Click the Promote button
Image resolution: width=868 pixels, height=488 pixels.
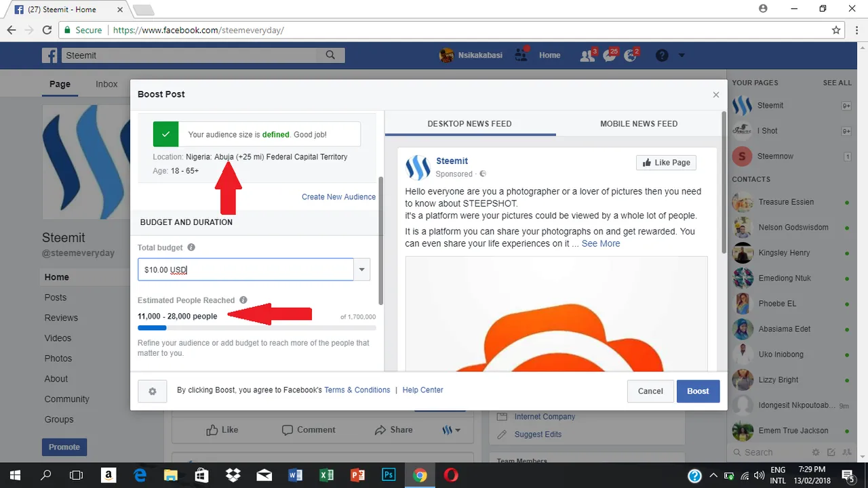point(64,447)
